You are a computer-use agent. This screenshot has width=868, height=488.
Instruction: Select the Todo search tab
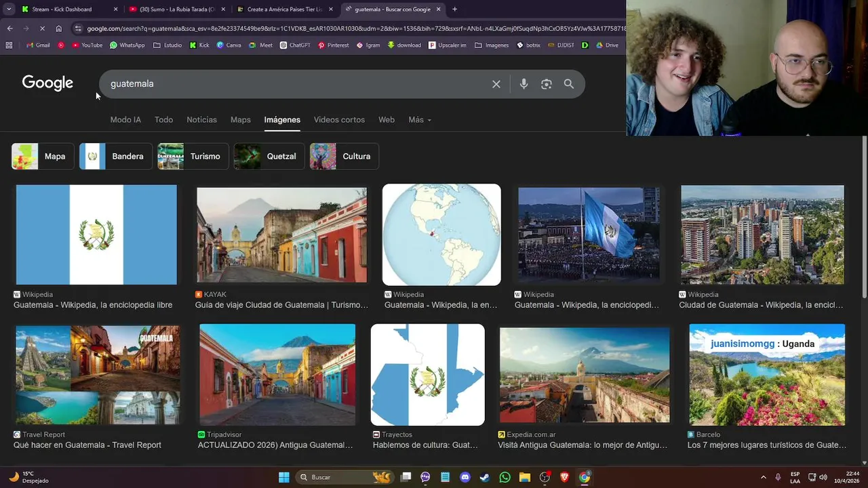click(x=163, y=120)
